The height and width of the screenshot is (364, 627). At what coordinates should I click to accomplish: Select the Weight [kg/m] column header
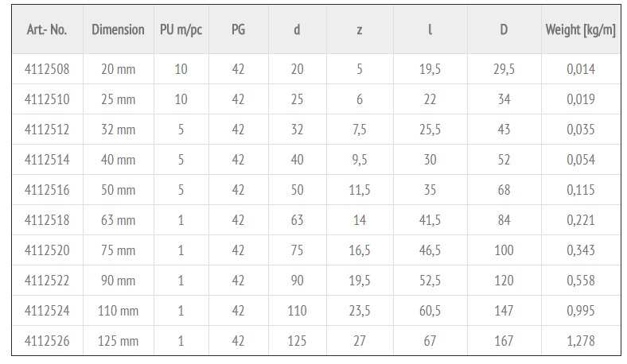(x=581, y=30)
